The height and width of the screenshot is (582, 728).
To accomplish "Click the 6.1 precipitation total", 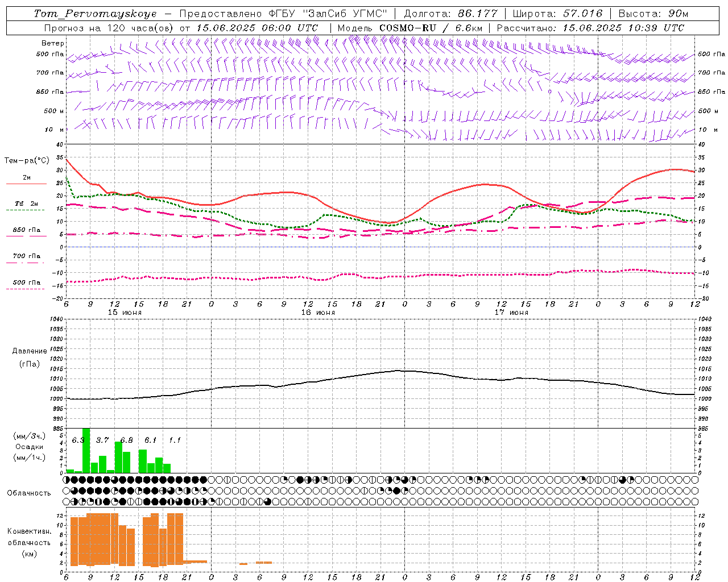I will [150, 440].
